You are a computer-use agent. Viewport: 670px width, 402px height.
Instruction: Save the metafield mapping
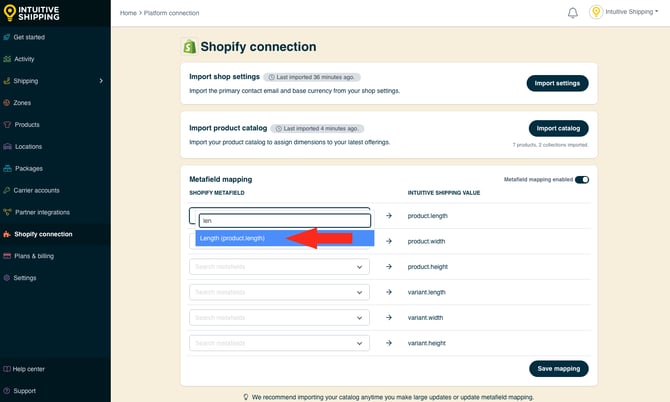[558, 369]
